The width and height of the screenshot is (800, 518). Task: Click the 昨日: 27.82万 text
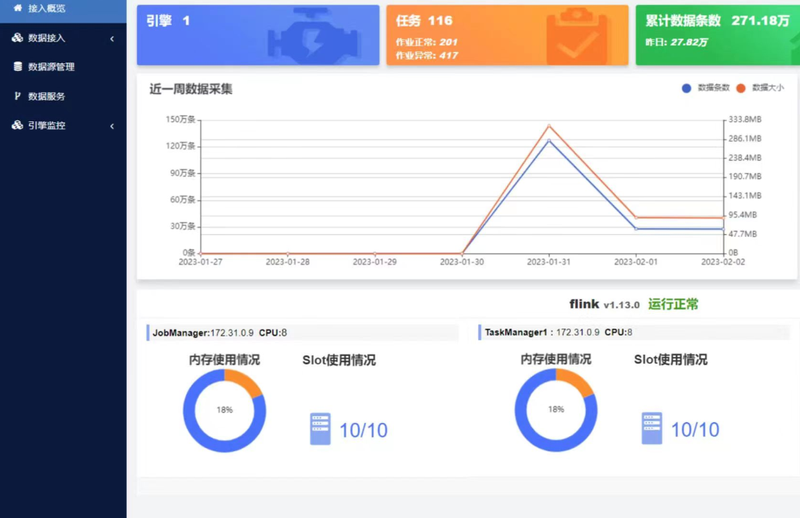(x=676, y=42)
